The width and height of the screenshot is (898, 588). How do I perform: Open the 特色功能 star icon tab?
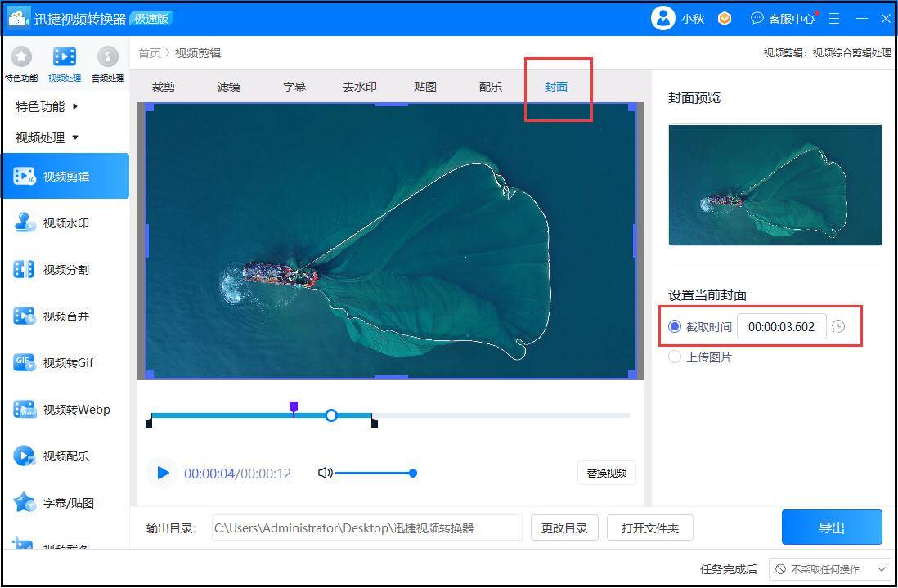pyautogui.click(x=20, y=57)
